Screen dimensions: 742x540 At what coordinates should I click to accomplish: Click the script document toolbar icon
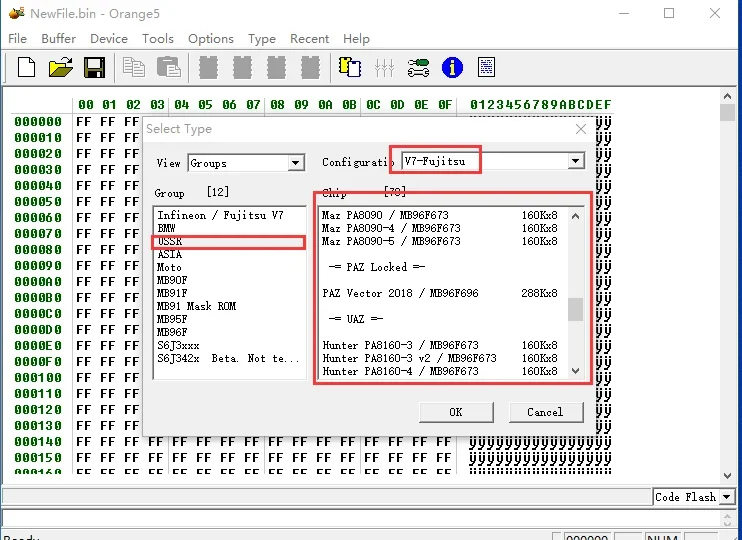click(x=486, y=67)
